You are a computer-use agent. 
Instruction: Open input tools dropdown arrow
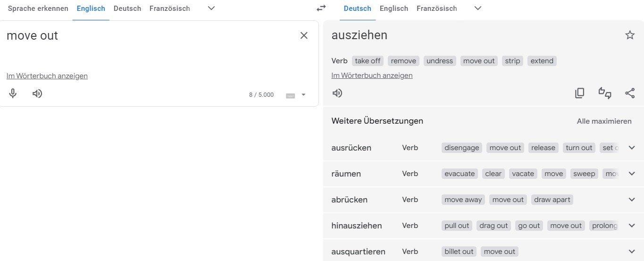(303, 95)
